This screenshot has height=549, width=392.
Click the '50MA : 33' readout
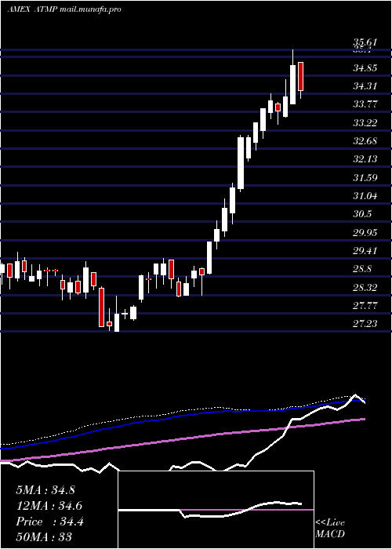click(44, 536)
